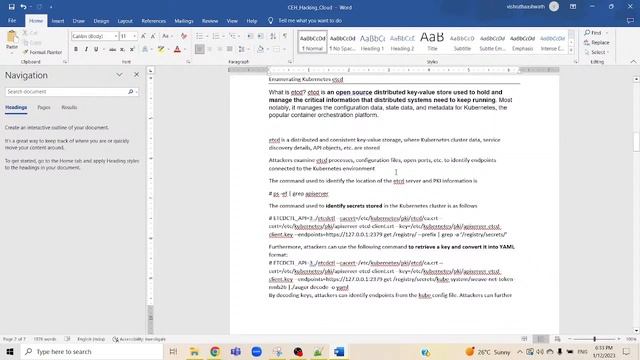Toggle Bold formatting
The height and width of the screenshot is (360, 640).
(76, 49)
